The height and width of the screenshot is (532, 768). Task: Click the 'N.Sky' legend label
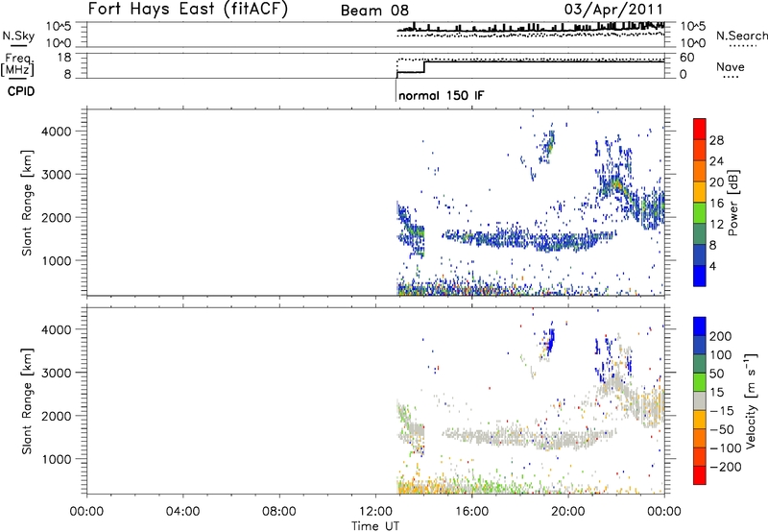[18, 36]
